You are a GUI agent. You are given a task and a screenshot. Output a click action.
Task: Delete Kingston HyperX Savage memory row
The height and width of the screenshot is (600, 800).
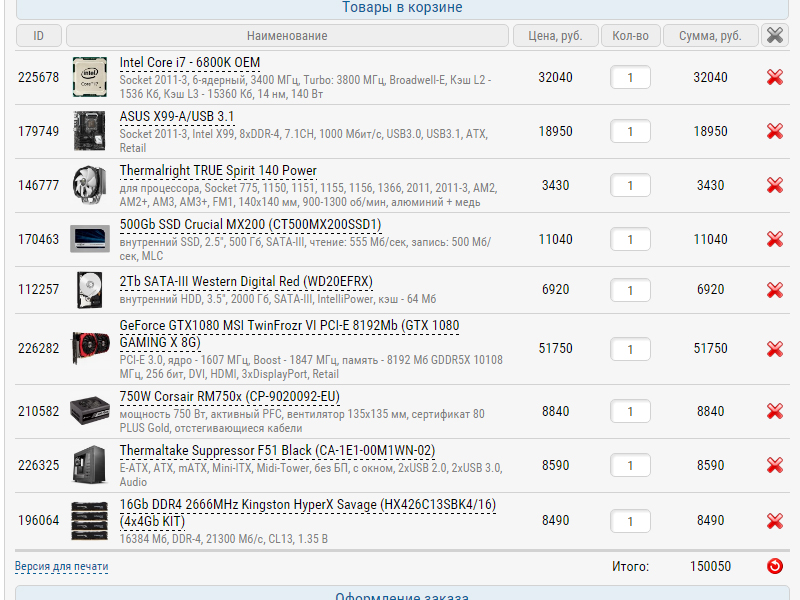coord(774,521)
